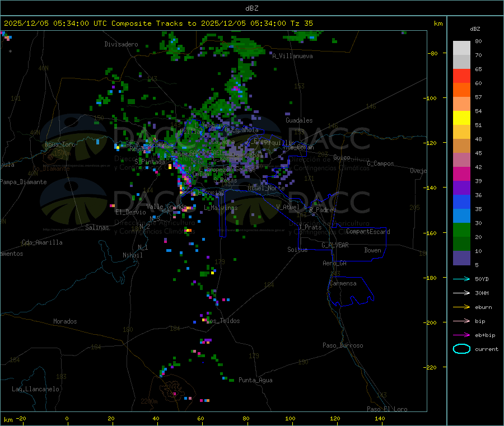504x426 pixels.
Task: Click the yellow 54 dBZ legend swatch
Action: click(461, 118)
